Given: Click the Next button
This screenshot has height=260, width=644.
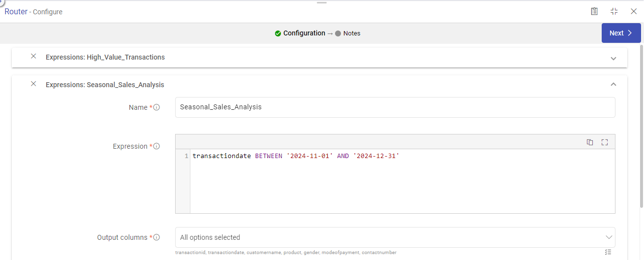Looking at the screenshot, I should click(621, 33).
